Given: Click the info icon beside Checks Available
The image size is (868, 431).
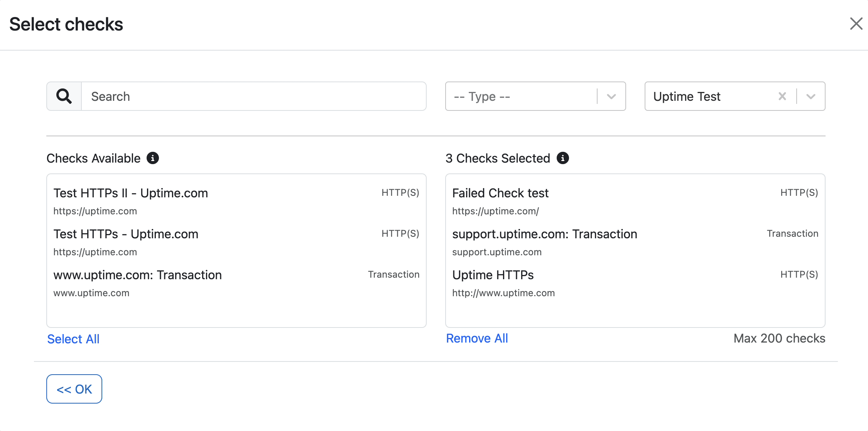Looking at the screenshot, I should [x=153, y=158].
